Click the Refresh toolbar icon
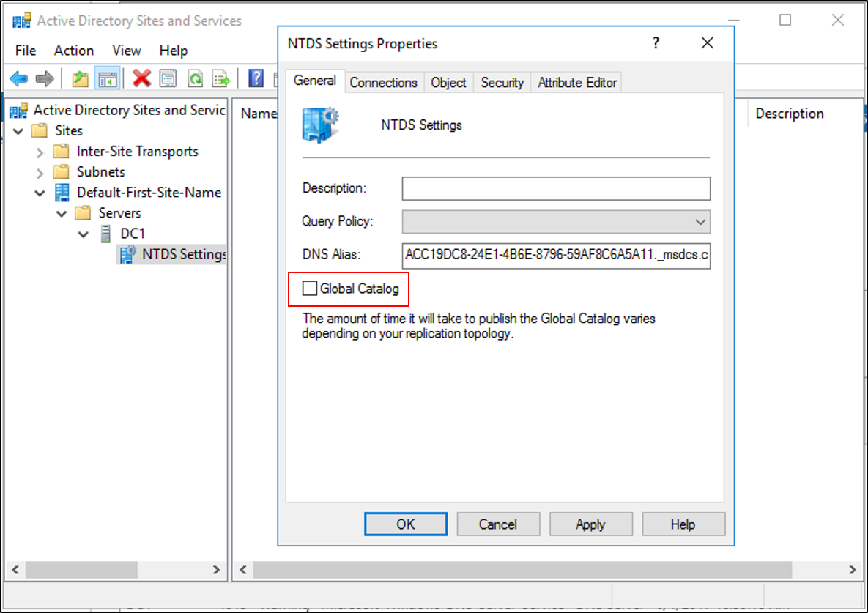The height and width of the screenshot is (613, 868). 195,78
